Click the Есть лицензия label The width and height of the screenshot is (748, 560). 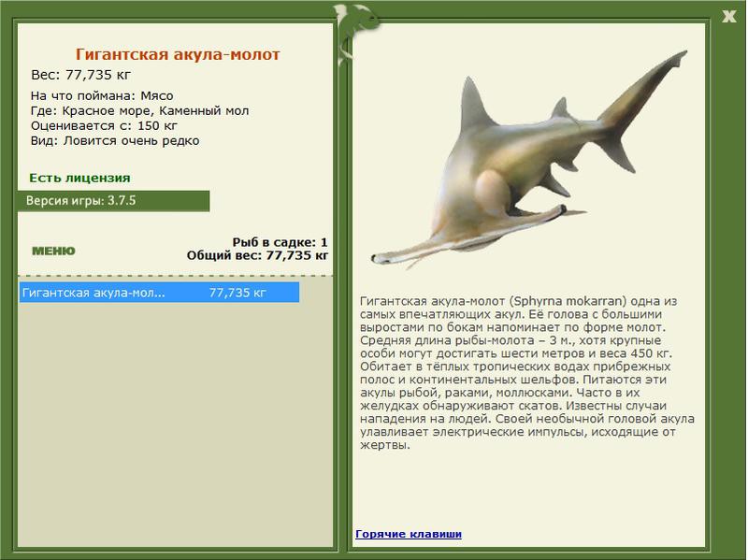(79, 178)
